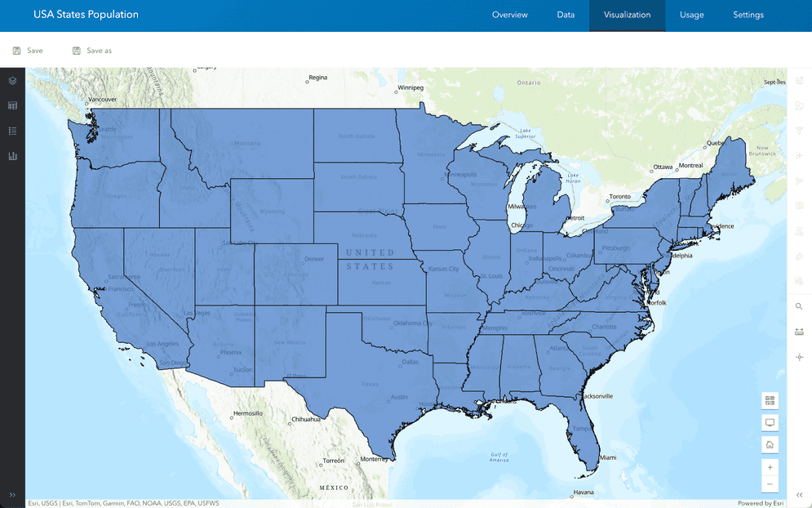
Task: Toggle full-screen monitor view button
Action: pyautogui.click(x=770, y=422)
